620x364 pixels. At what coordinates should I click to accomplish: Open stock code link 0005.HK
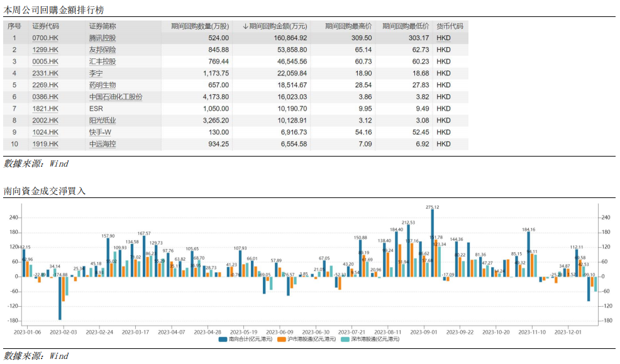pyautogui.click(x=45, y=62)
